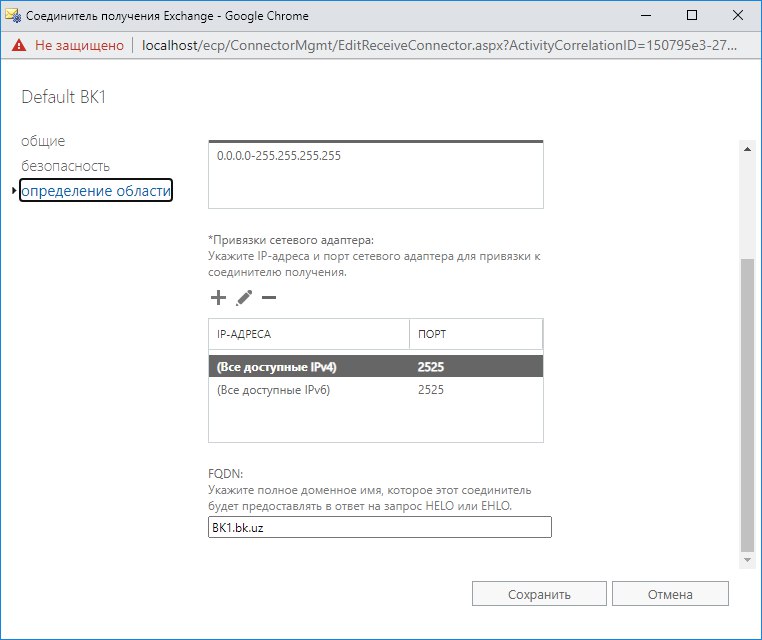762x640 pixels.
Task: Click port 2525 in the IPv4 row
Action: [431, 366]
